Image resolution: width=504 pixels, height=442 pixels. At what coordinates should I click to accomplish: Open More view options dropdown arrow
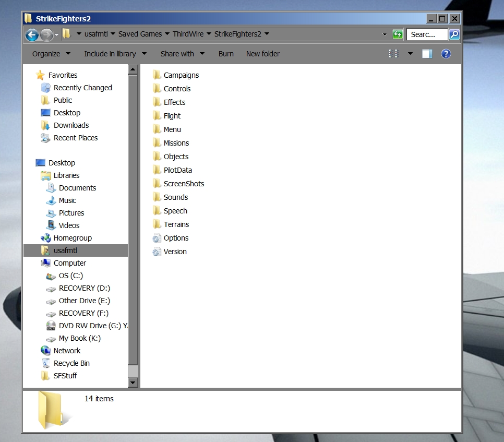pyautogui.click(x=410, y=54)
